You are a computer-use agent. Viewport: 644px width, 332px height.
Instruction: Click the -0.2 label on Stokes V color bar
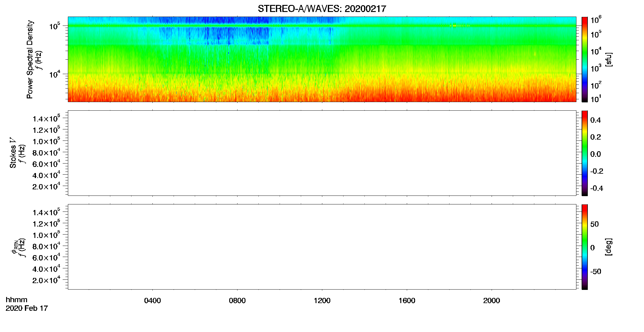[597, 171]
